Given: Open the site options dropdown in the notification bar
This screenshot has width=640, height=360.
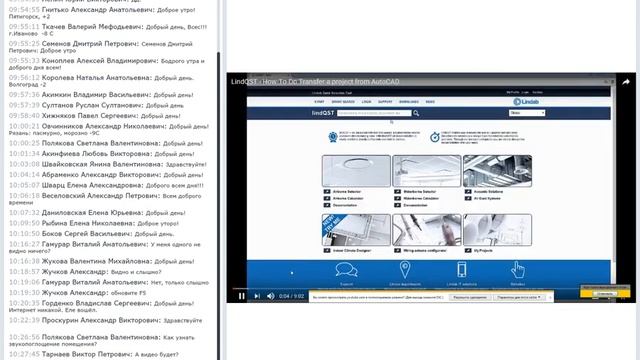Looking at the screenshot, I should (519, 297).
